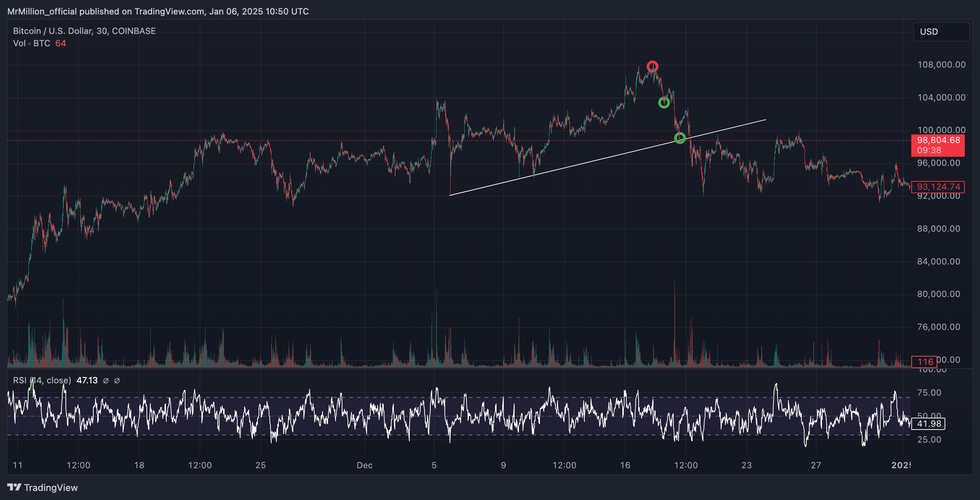The width and height of the screenshot is (980, 500).
Task: Click the 116 volume value label
Action: pos(925,361)
